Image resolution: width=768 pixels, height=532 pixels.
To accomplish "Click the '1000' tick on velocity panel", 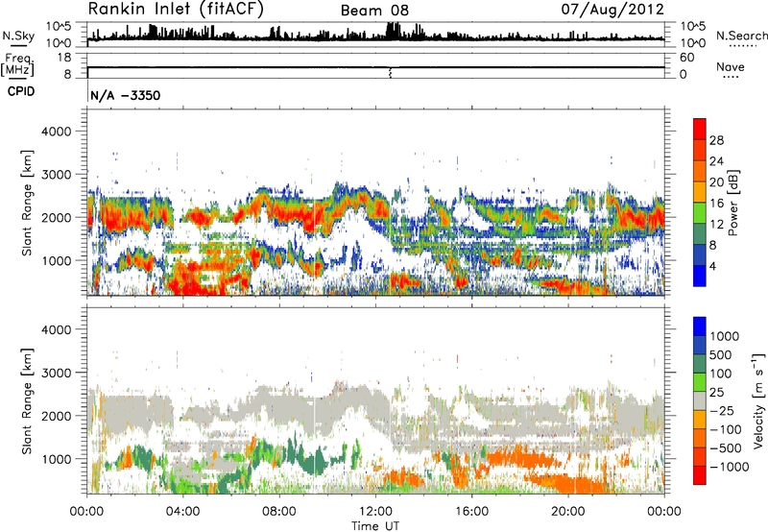I will pyautogui.click(x=56, y=459).
